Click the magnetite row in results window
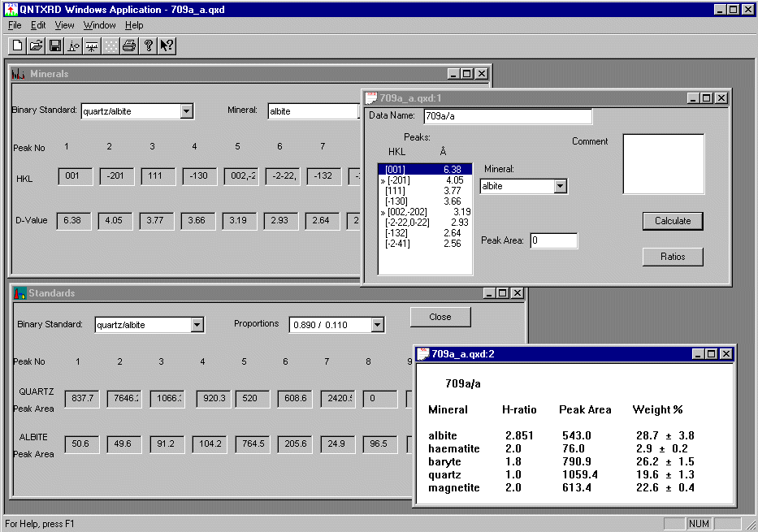The image size is (758, 532). click(x=561, y=488)
